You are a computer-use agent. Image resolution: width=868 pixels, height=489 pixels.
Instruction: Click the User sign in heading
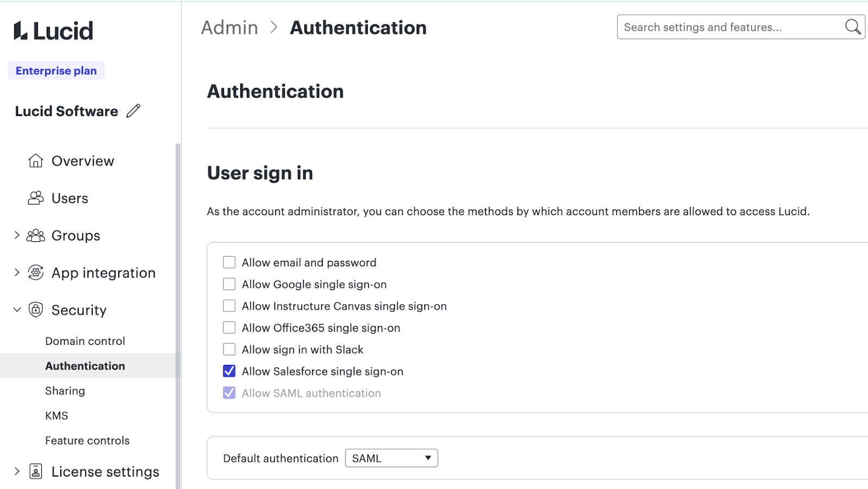(x=260, y=173)
